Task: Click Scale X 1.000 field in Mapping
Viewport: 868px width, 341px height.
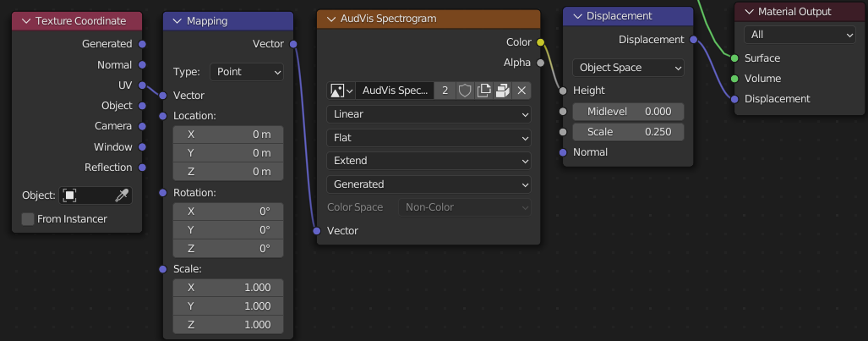Action: pos(228,288)
